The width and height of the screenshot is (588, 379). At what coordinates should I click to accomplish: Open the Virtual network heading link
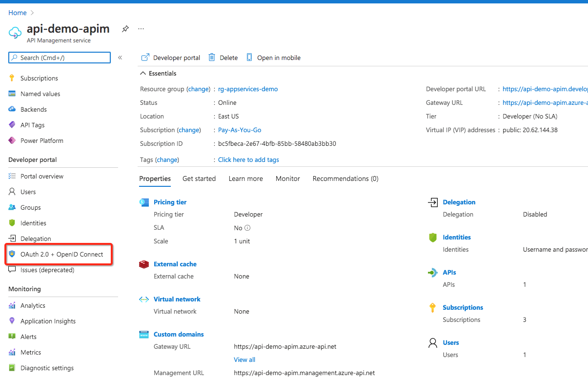coord(177,299)
